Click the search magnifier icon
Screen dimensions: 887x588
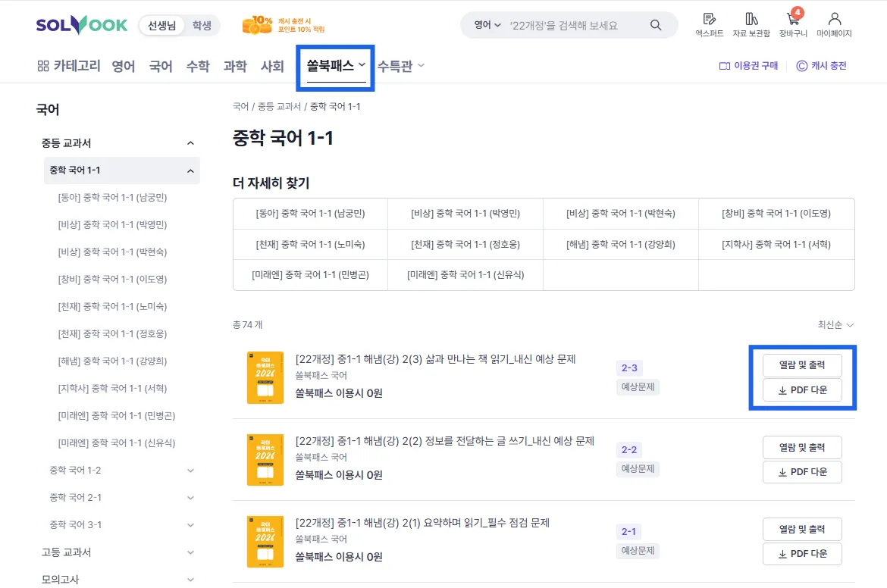(x=656, y=25)
